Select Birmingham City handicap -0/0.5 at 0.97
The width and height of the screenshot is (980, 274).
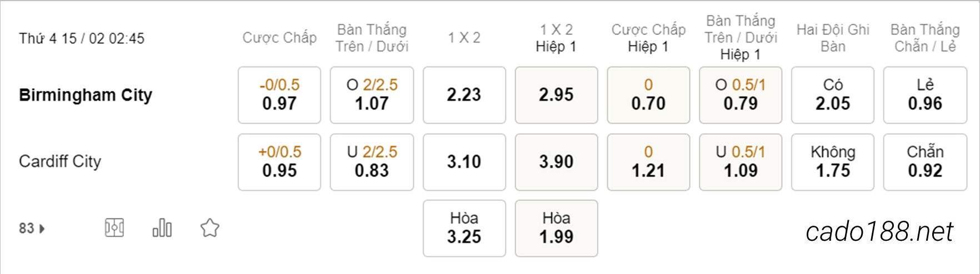click(x=279, y=95)
